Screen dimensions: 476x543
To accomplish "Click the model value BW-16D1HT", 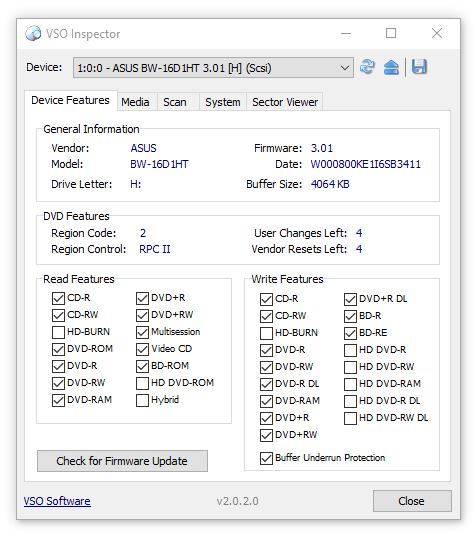I will 159,164.
